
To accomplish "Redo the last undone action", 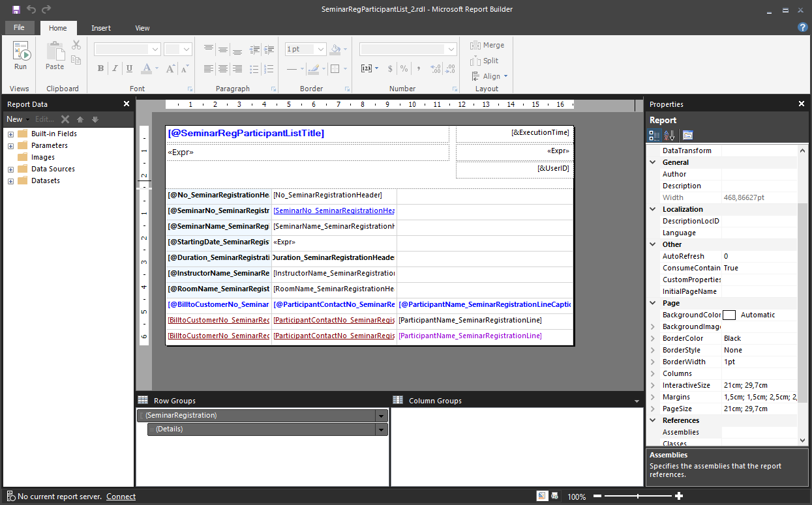I will pyautogui.click(x=46, y=9).
